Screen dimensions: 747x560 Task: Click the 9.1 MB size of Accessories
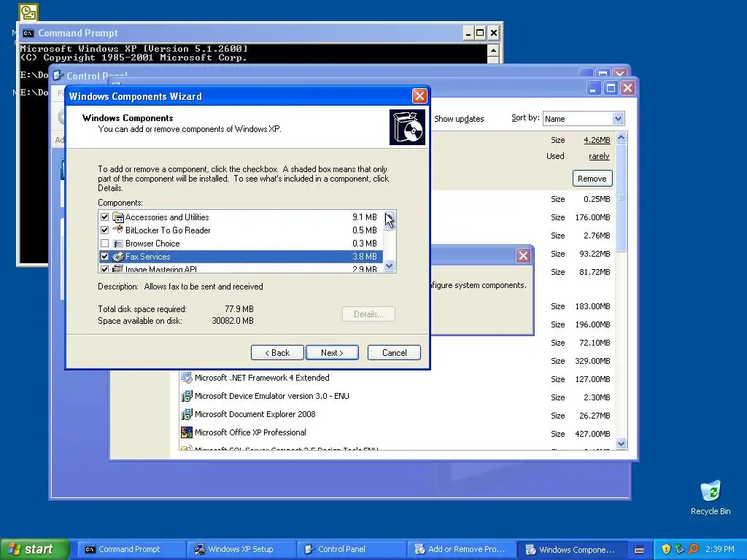tap(365, 217)
